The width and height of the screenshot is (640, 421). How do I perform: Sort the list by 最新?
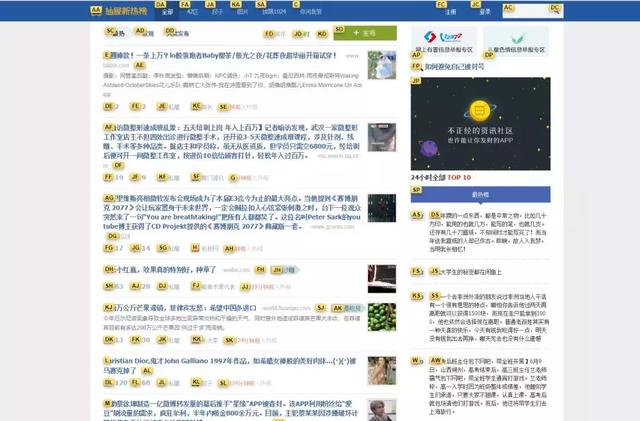[x=147, y=33]
